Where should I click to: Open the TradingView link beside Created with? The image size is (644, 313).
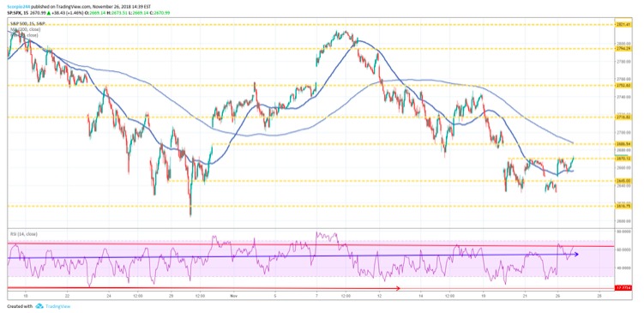pyautogui.click(x=57, y=306)
